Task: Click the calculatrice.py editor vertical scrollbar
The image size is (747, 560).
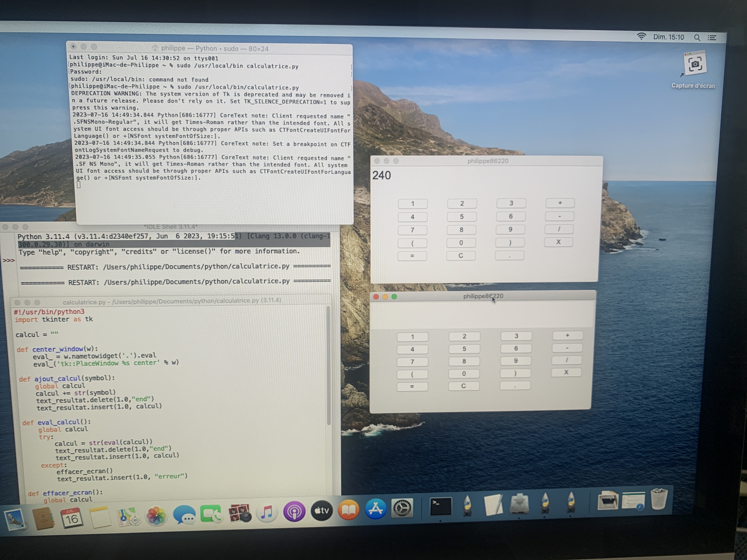Action: pyautogui.click(x=328, y=365)
